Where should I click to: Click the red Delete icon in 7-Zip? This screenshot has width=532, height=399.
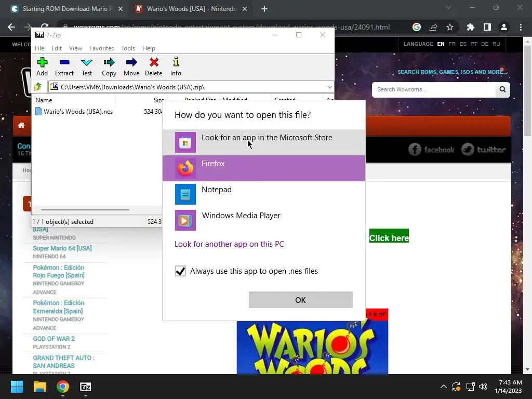click(154, 66)
